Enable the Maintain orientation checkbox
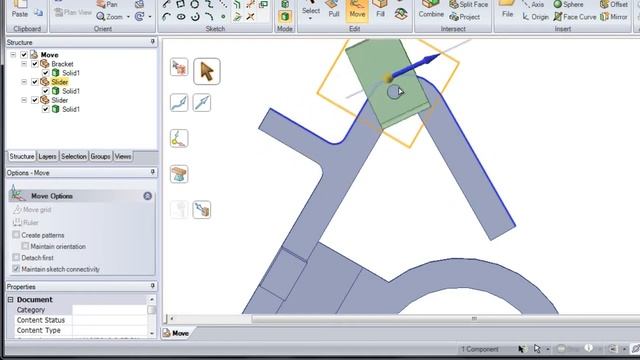The width and height of the screenshot is (640, 360). (25, 246)
